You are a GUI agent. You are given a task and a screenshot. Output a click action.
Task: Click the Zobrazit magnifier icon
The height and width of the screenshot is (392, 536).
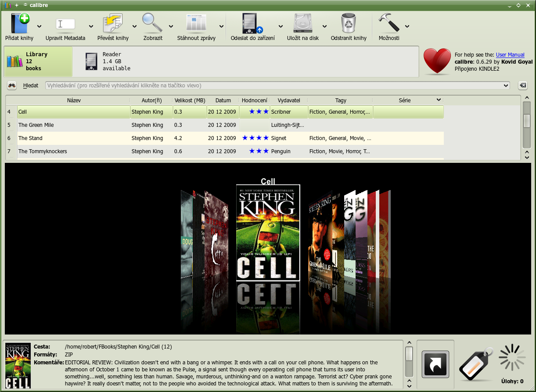click(153, 24)
